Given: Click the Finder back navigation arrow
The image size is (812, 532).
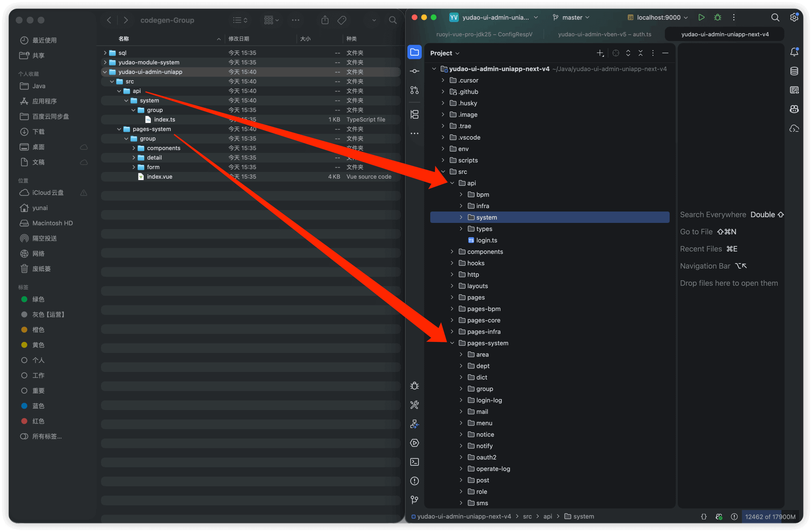Looking at the screenshot, I should 109,20.
